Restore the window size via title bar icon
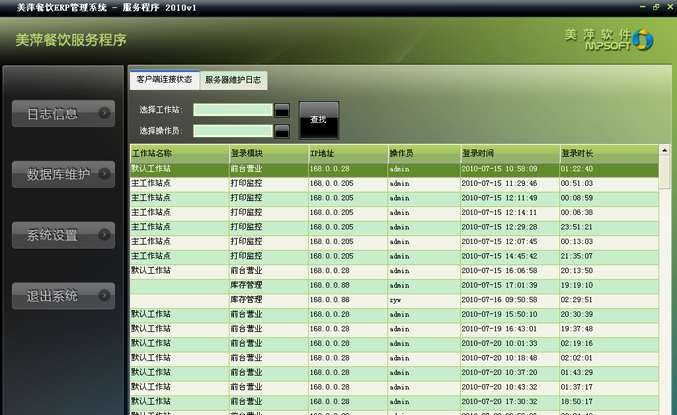 656,7
